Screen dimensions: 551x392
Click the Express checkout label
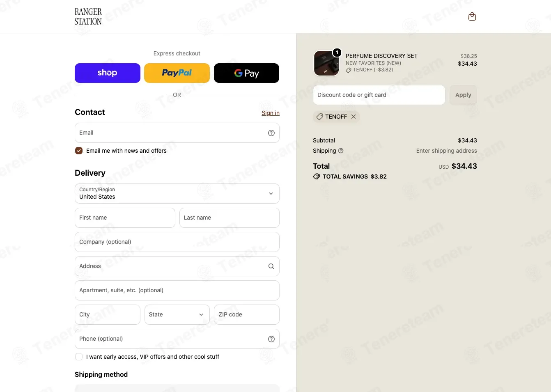coord(177,53)
